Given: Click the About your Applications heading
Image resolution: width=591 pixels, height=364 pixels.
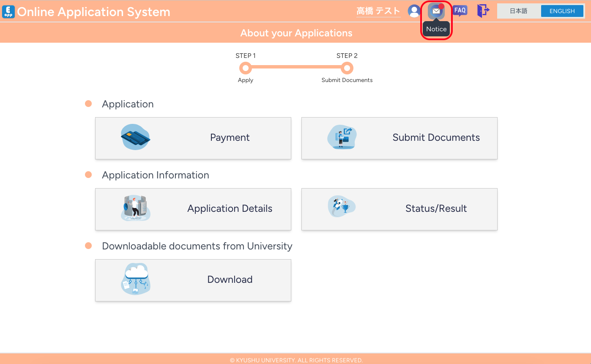Looking at the screenshot, I should pyautogui.click(x=296, y=33).
